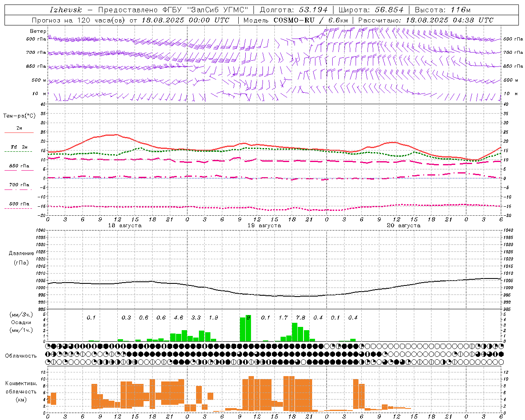Click the "Конвективн." convective cloud label

(x=21, y=383)
